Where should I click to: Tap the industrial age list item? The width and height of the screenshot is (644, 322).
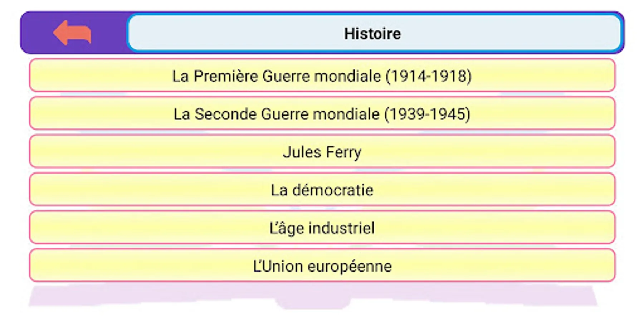click(322, 228)
